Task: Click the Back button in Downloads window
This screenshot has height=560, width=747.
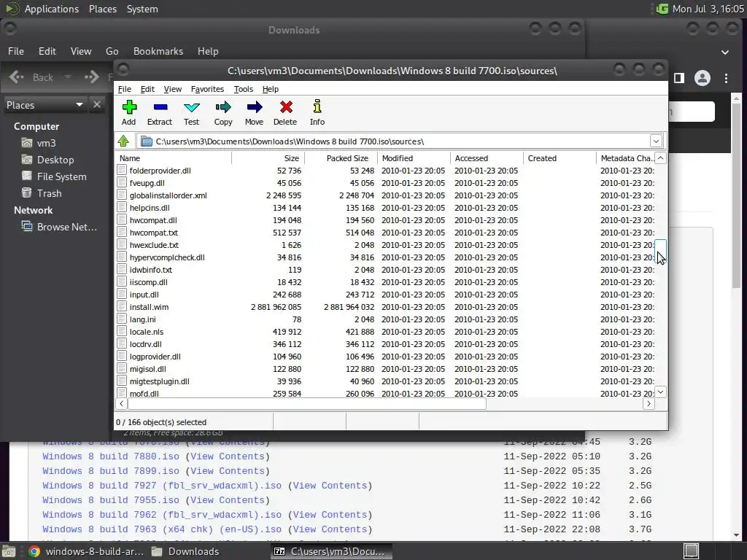Action: (32, 77)
